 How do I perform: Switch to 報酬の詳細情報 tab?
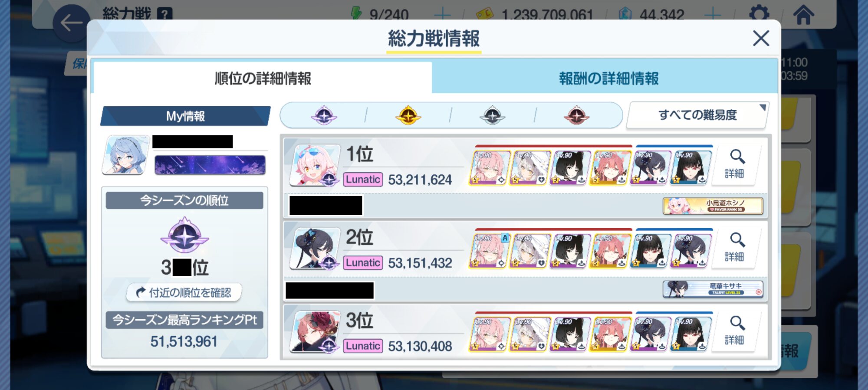click(608, 79)
